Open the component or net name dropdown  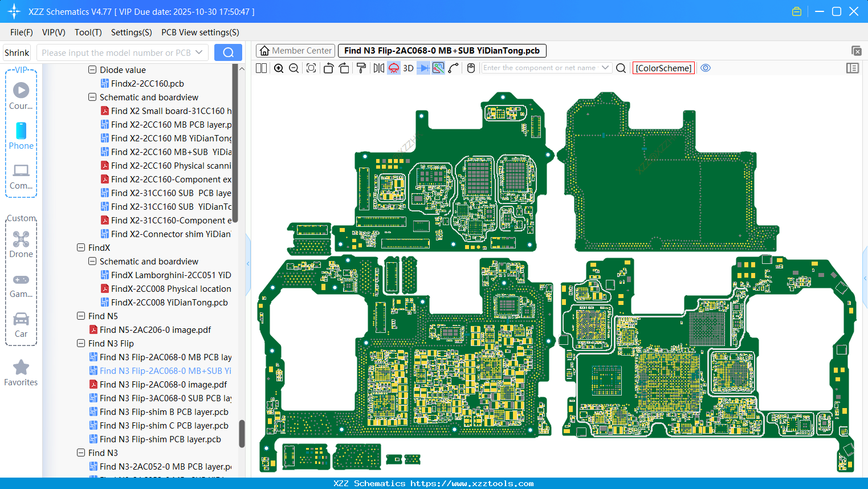605,68
